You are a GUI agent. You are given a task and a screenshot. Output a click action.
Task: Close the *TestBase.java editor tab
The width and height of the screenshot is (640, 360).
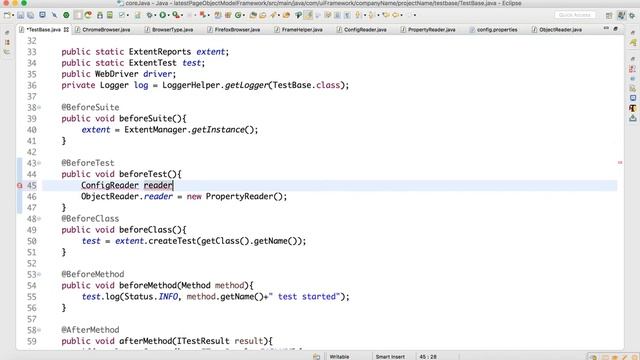[x=66, y=30]
